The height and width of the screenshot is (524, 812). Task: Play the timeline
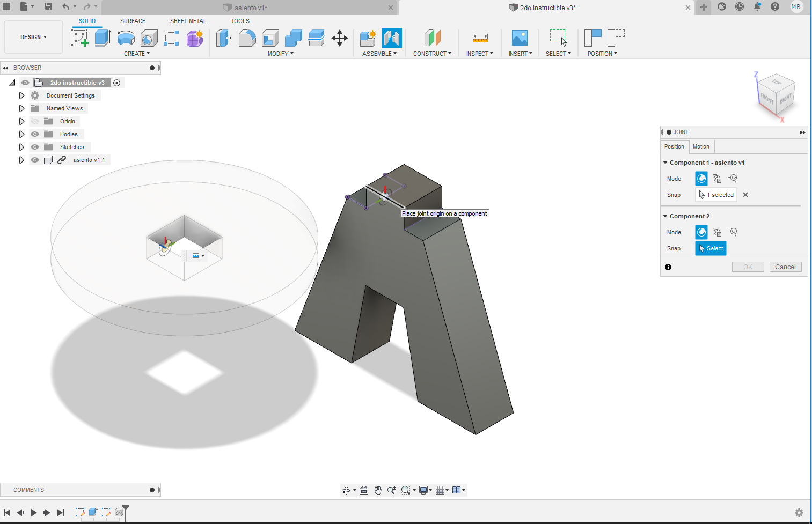pos(33,513)
